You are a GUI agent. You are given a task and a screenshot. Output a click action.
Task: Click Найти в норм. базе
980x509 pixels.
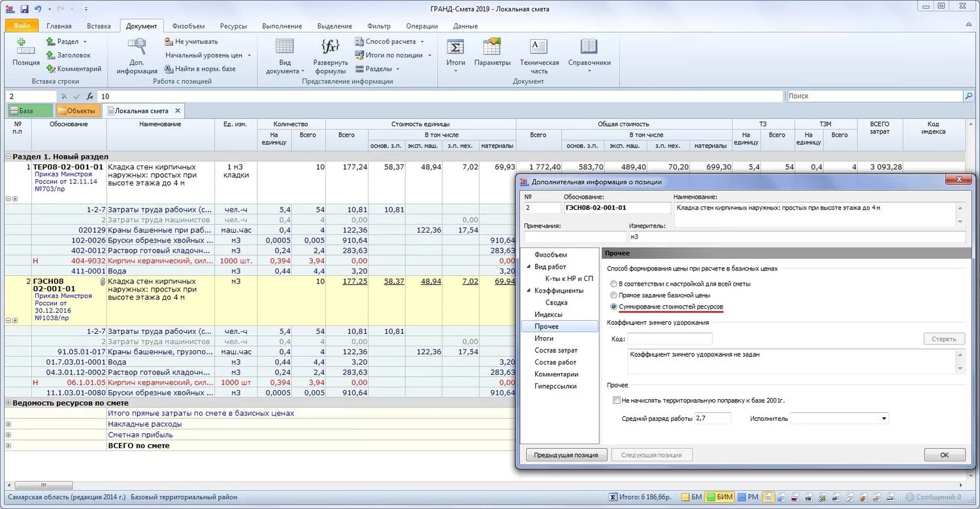pyautogui.click(x=201, y=69)
